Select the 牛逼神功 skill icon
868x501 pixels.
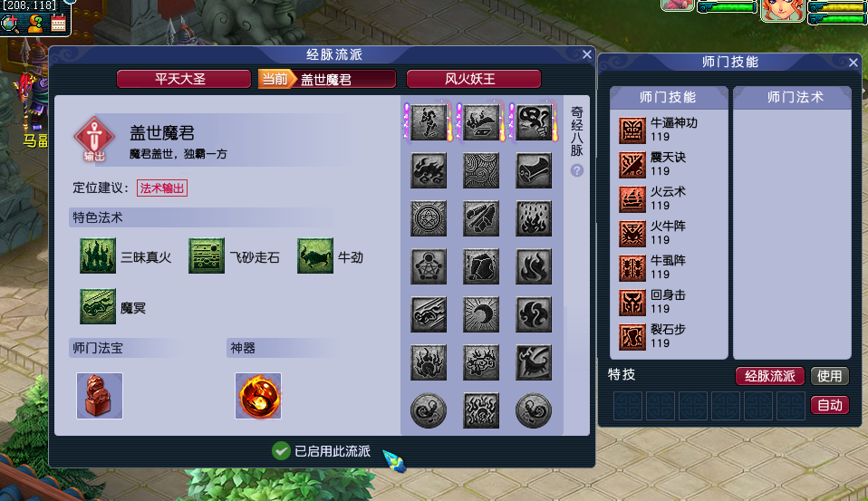632,130
